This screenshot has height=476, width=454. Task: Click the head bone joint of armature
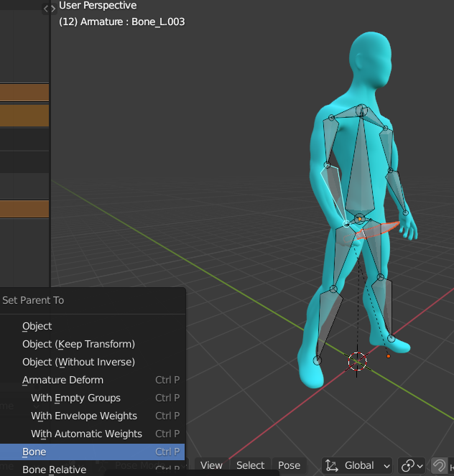362,110
